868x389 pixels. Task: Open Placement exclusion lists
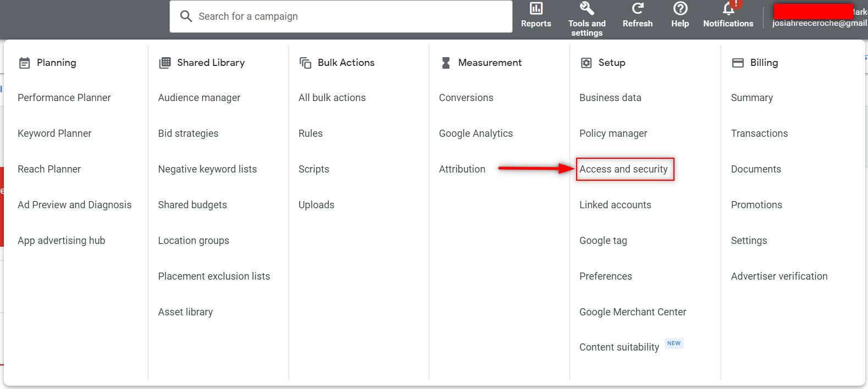(x=214, y=276)
